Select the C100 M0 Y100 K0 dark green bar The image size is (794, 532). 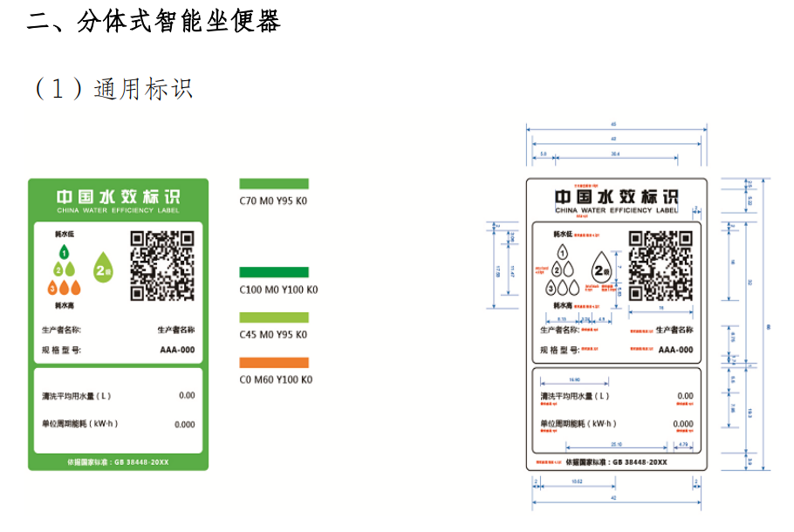[x=274, y=272]
